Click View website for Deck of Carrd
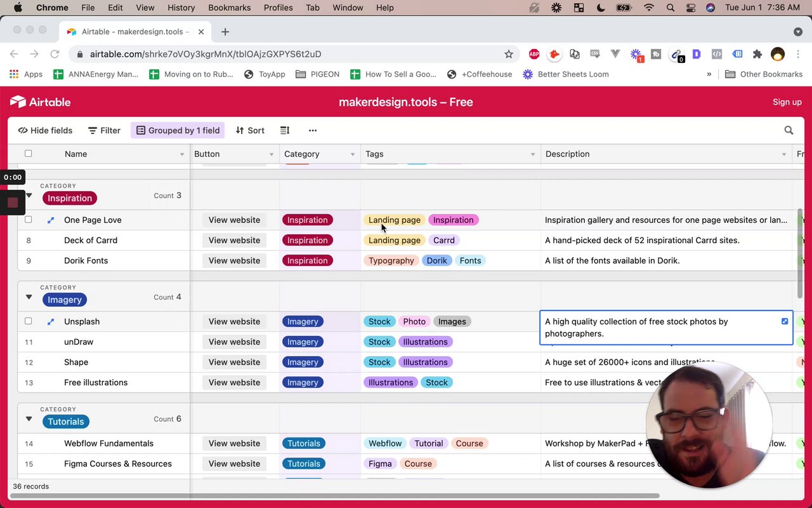The width and height of the screenshot is (812, 508). tap(234, 240)
